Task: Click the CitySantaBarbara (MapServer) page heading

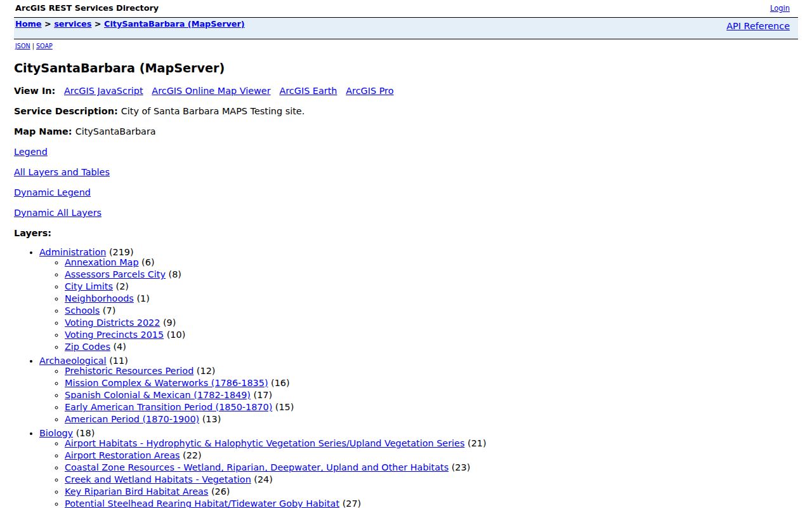Action: (x=119, y=68)
